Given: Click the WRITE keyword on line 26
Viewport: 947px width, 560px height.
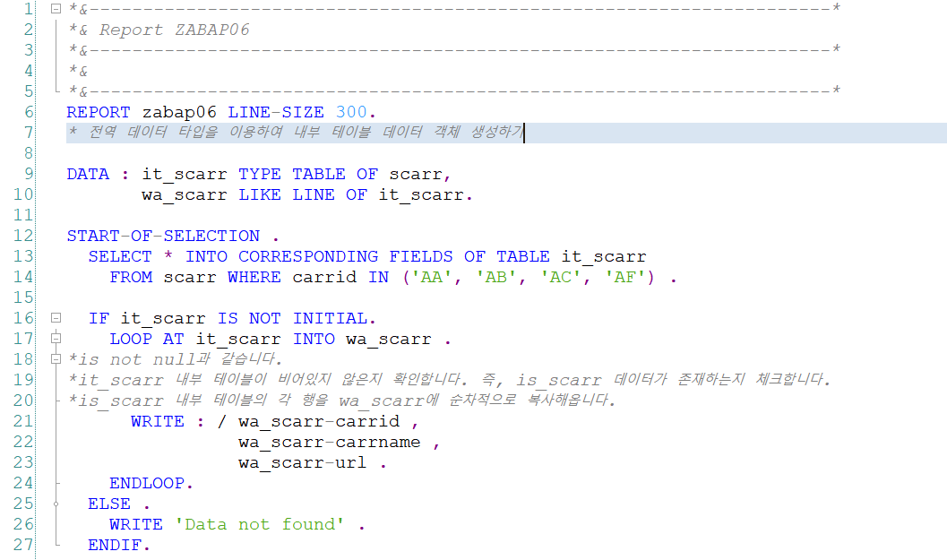Looking at the screenshot, I should [136, 524].
